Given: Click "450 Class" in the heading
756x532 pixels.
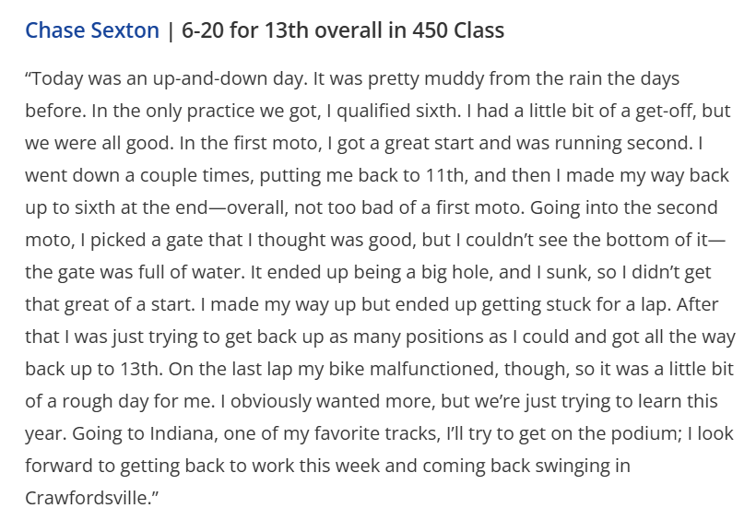Looking at the screenshot, I should [x=454, y=30].
